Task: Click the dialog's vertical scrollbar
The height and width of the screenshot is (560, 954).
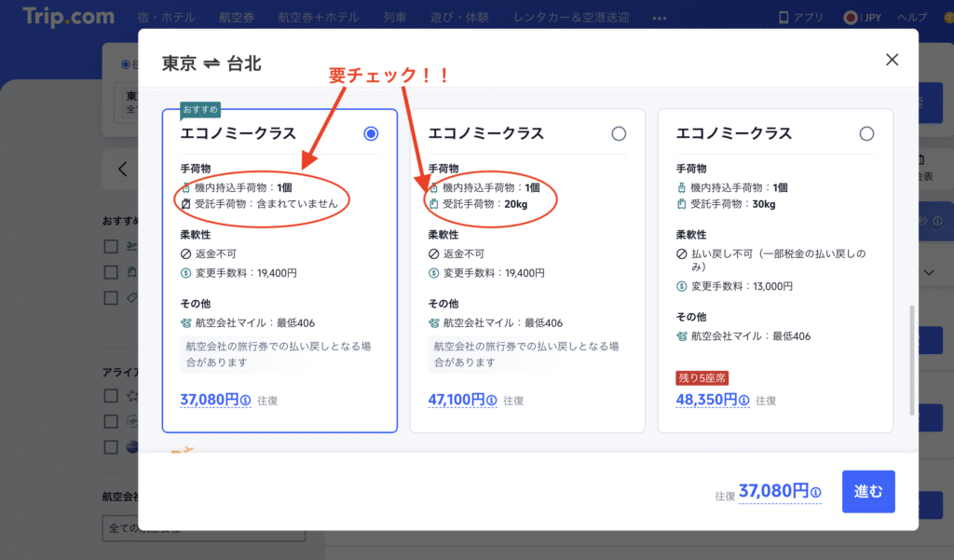Action: pyautogui.click(x=912, y=359)
